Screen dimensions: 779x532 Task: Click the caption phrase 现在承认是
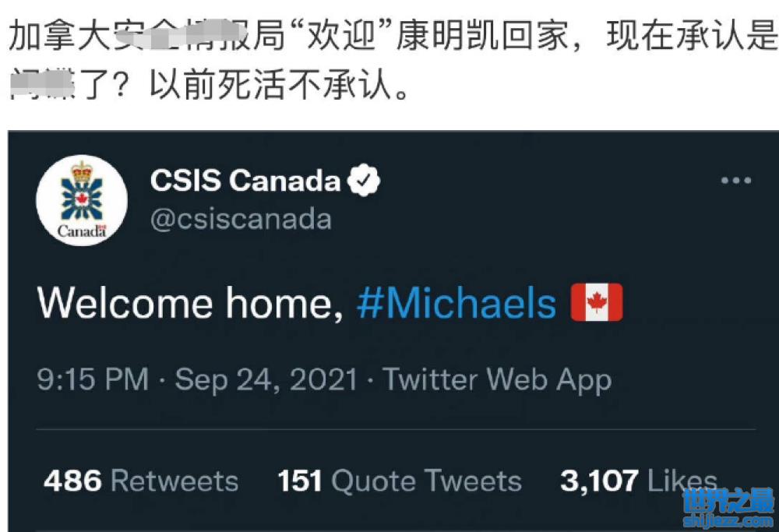click(692, 37)
